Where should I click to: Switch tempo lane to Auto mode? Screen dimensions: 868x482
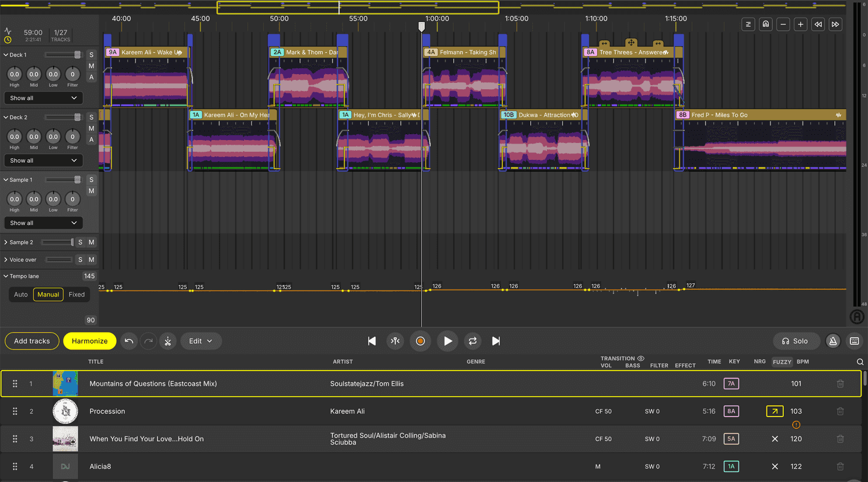pos(21,295)
